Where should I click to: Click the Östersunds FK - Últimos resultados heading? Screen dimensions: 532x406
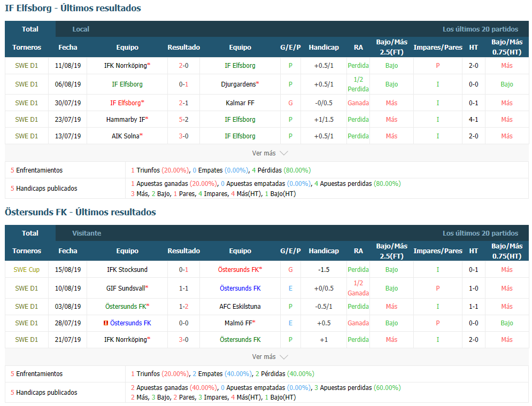coord(80,212)
